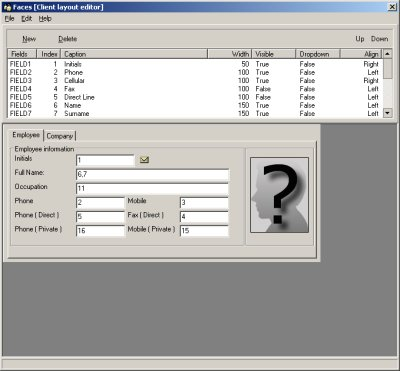
Task: Click the Full Name input field
Action: [x=153, y=174]
